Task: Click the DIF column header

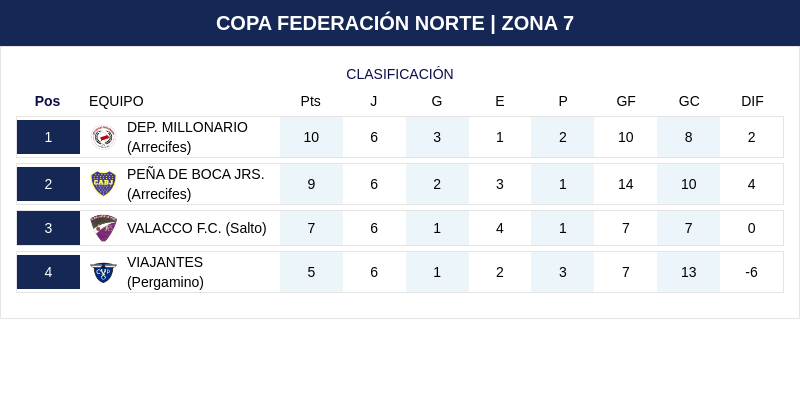Action: 752,101
